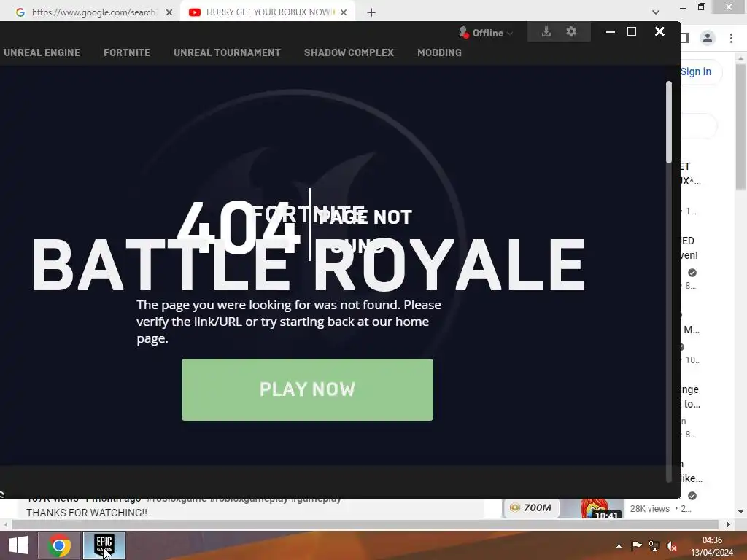This screenshot has height=560, width=747.
Task: Open the 10:41 video thumbnail in YouTube
Action: [563, 508]
